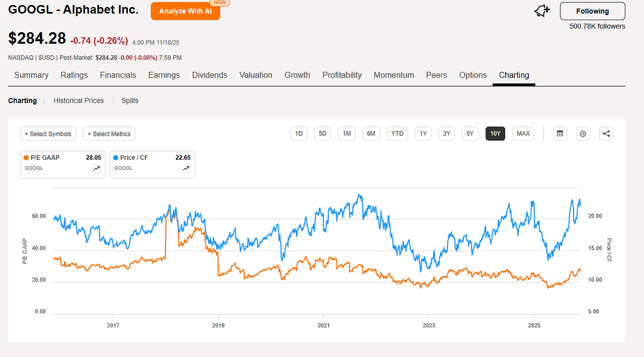Click the Price / CF trend line icon
This screenshot has width=644, height=357.
tap(186, 169)
